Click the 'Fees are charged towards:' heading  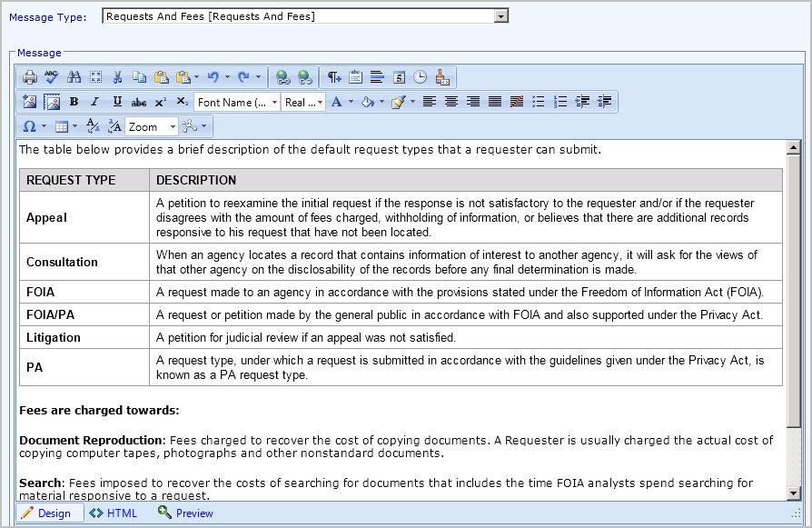[99, 411]
